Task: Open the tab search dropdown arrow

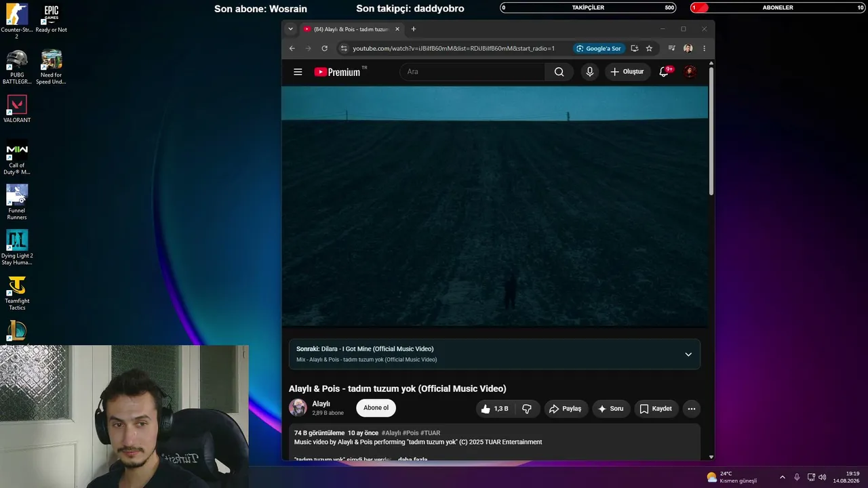Action: point(291,29)
